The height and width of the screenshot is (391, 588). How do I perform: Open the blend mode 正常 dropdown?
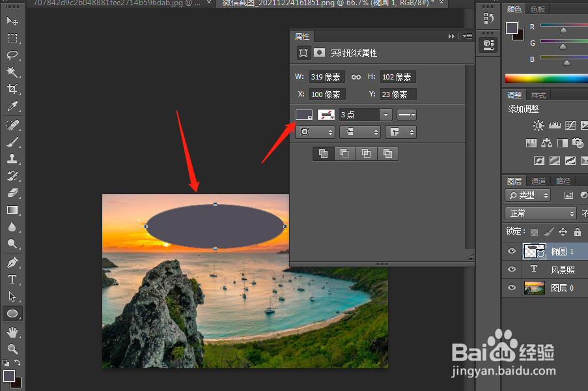pos(540,214)
